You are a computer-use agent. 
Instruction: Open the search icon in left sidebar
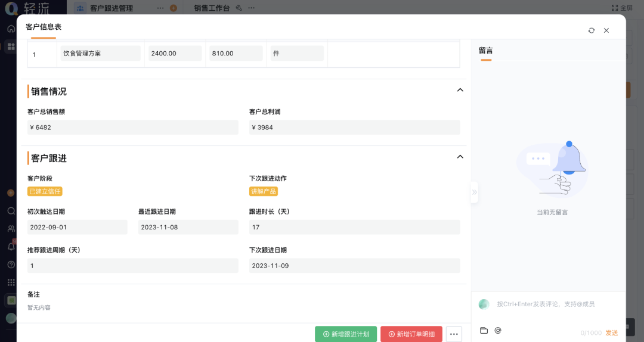[11, 211]
